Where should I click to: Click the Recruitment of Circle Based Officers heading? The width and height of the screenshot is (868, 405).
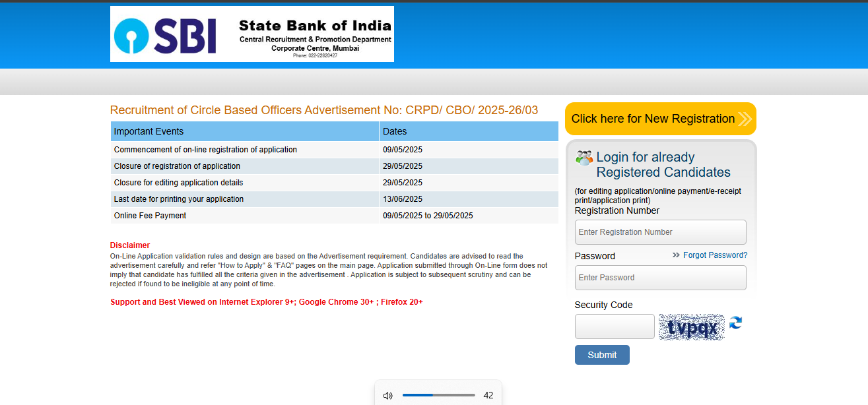click(x=324, y=110)
